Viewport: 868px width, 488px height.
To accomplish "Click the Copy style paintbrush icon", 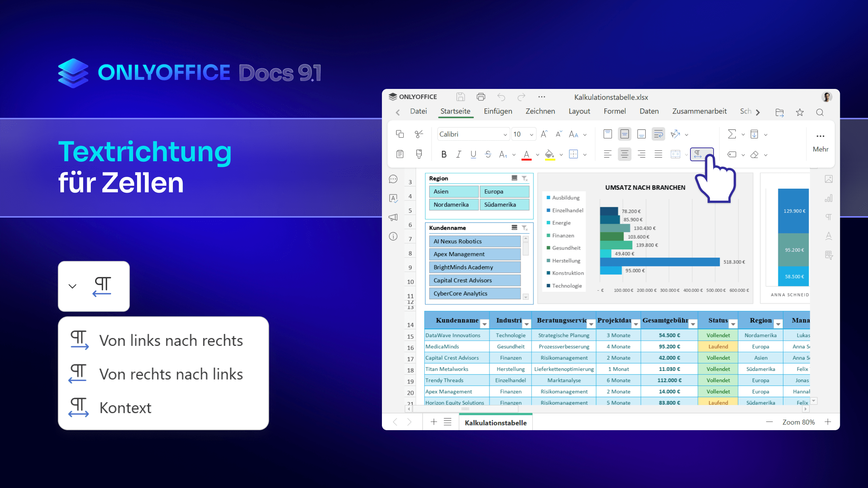I will pyautogui.click(x=419, y=154).
